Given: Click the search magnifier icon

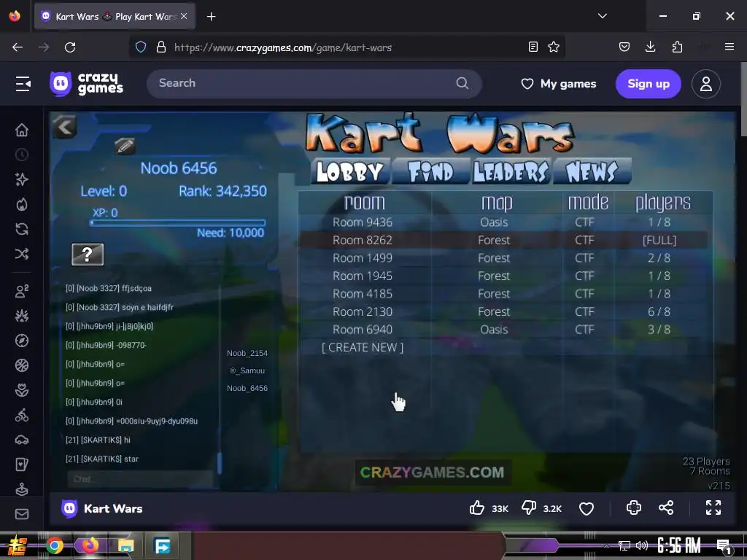Looking at the screenshot, I should [x=462, y=83].
